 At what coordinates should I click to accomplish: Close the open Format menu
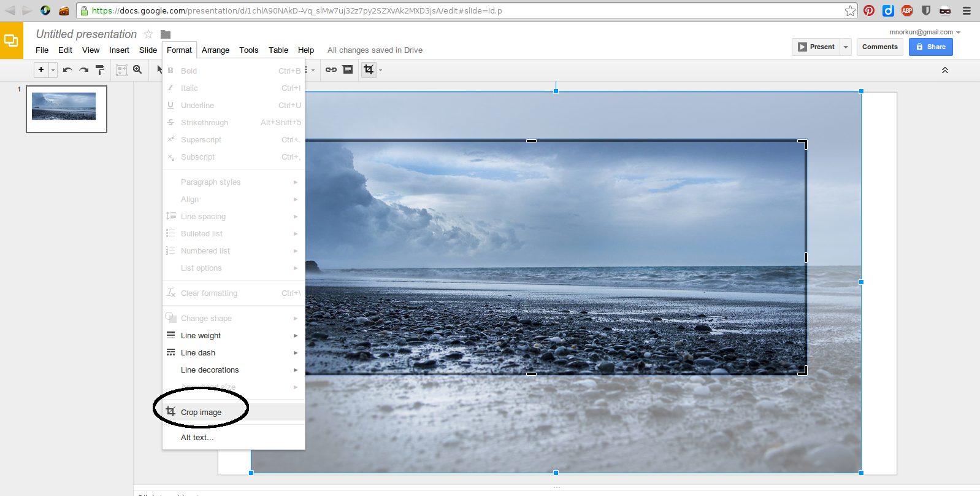point(179,50)
